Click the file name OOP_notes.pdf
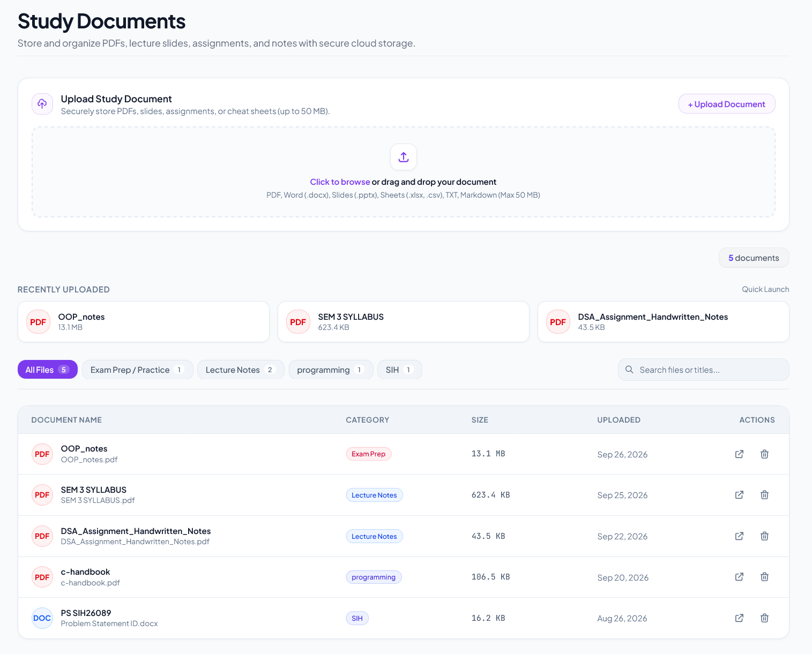The height and width of the screenshot is (654, 812). pyautogui.click(x=89, y=460)
